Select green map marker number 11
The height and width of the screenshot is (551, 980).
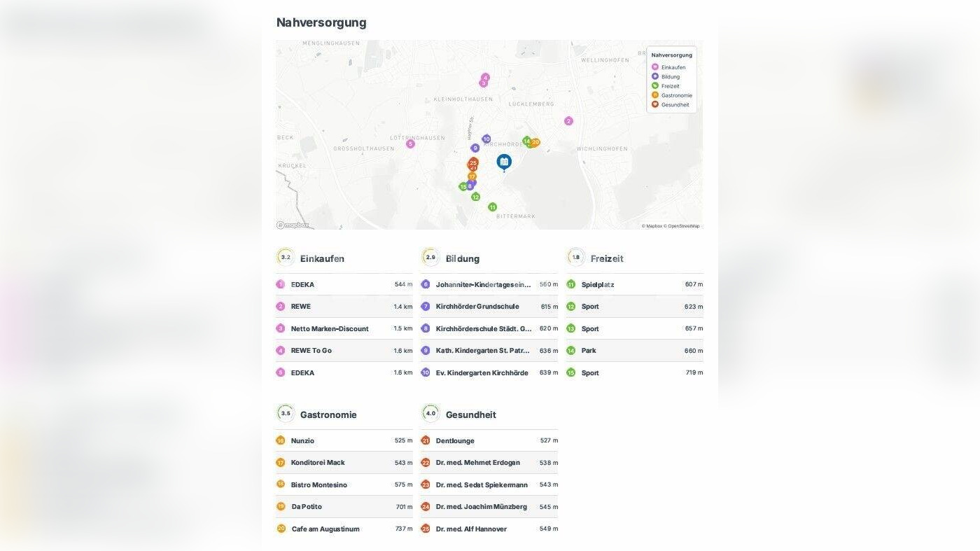tap(492, 207)
